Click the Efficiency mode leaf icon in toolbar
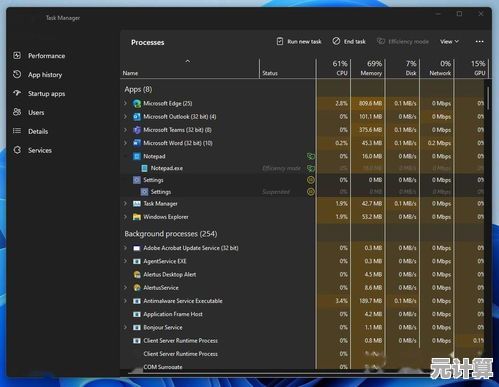The width and height of the screenshot is (499, 387). [x=381, y=41]
